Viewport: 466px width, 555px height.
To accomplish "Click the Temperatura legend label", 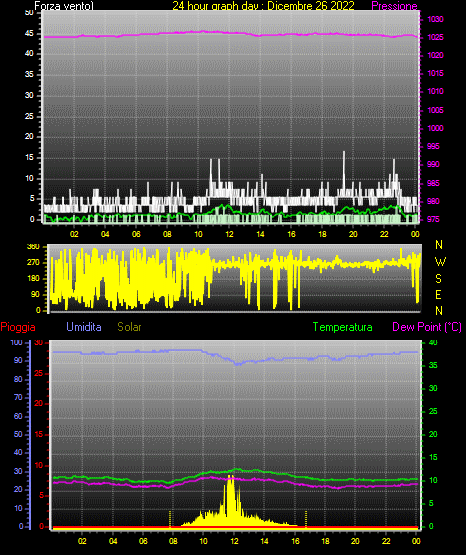I will (x=343, y=327).
